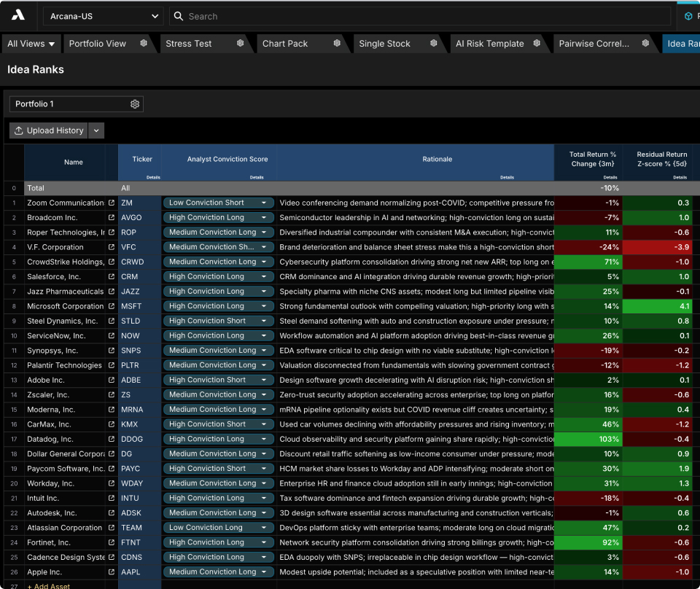Viewport: 700px width, 589px height.
Task: Open external link for Zoom Communications
Action: point(111,203)
